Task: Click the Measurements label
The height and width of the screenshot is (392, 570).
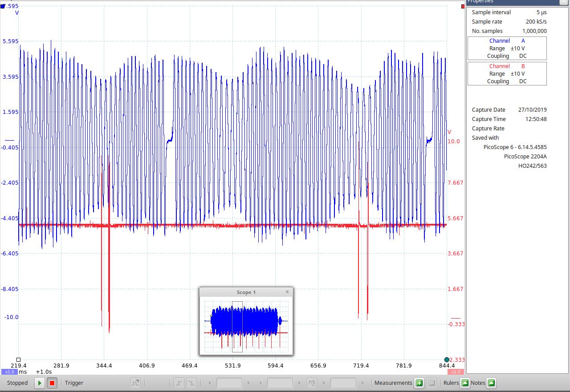Action: coord(393,383)
